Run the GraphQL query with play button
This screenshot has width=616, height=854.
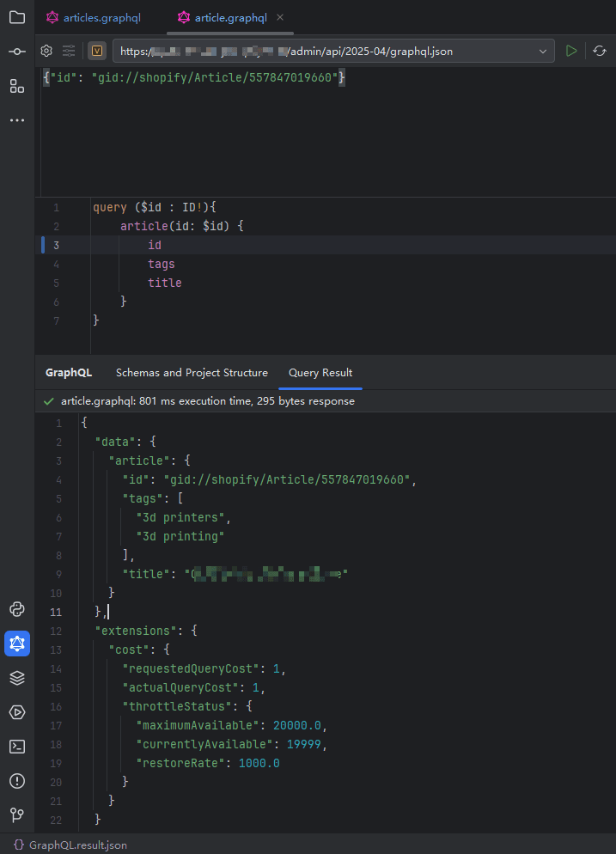[571, 52]
